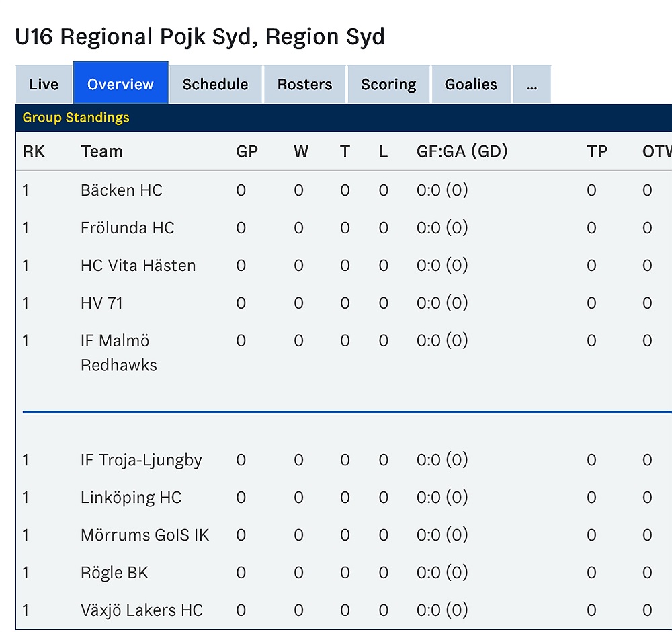Click the Group Standings header bar
672x632 pixels.
[343, 118]
